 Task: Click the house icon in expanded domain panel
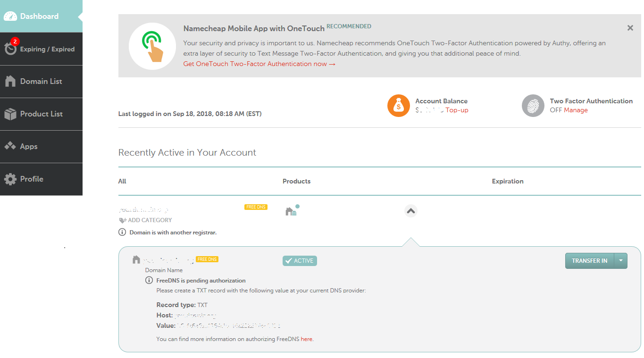tap(136, 259)
